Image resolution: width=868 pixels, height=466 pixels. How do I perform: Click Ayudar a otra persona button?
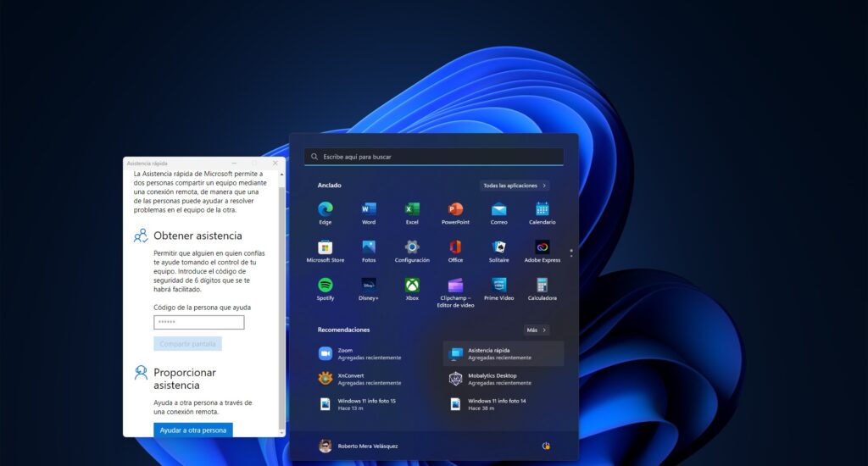(193, 430)
